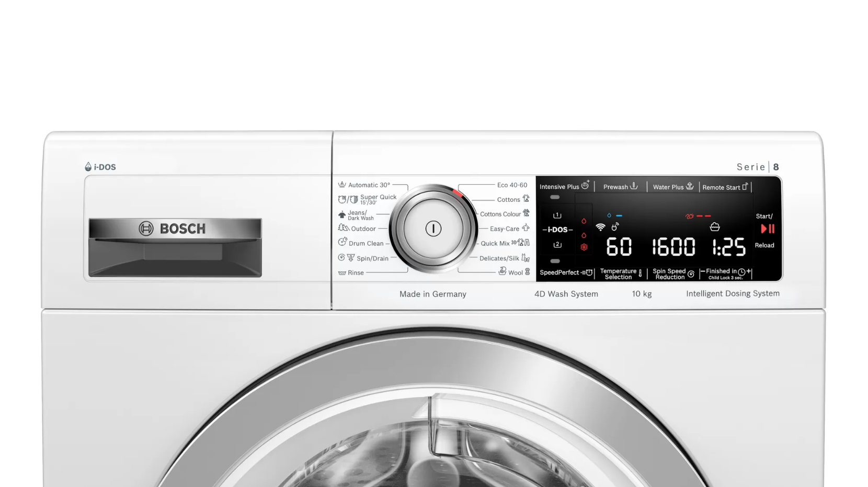This screenshot has width=868, height=487.
Task: Activate the Remote Start option
Action: (725, 187)
